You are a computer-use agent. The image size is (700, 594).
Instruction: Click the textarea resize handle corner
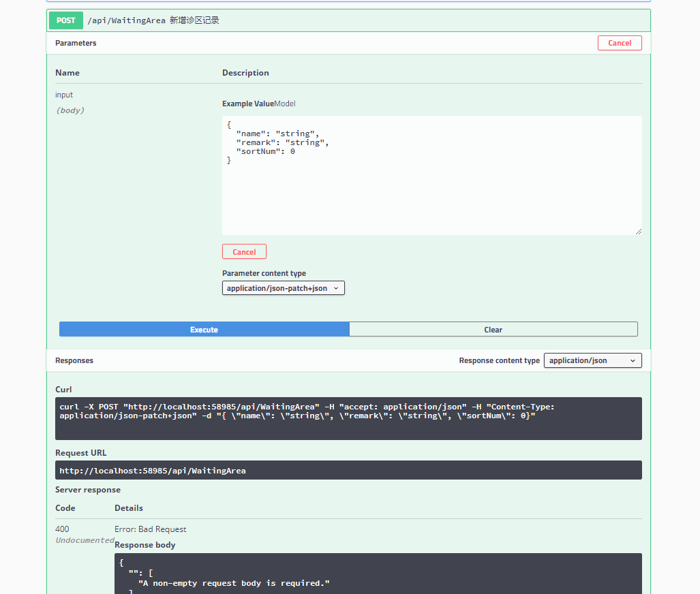[x=639, y=232]
